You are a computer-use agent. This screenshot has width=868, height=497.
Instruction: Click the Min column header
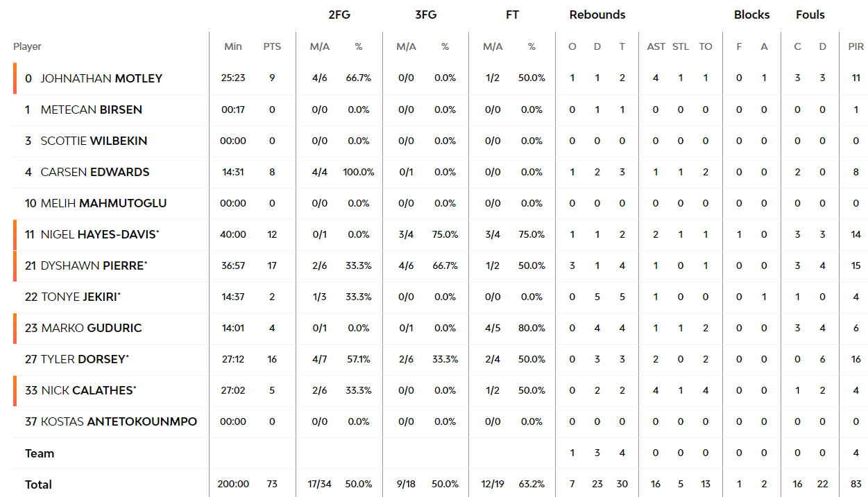(x=233, y=46)
